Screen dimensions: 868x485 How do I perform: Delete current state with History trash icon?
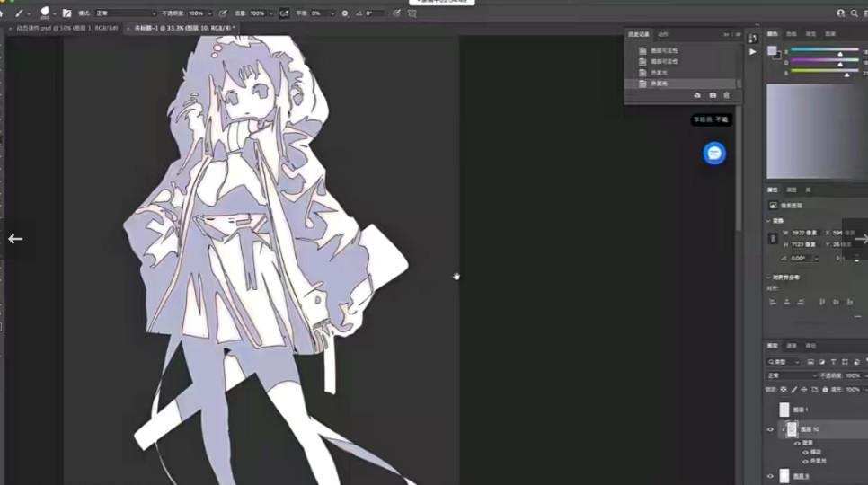coord(726,95)
